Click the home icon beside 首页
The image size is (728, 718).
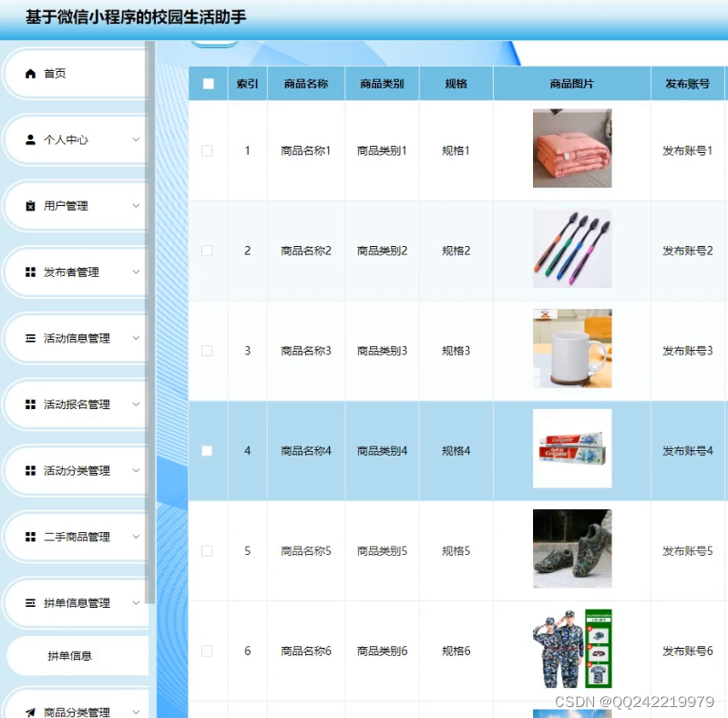pyautogui.click(x=30, y=74)
